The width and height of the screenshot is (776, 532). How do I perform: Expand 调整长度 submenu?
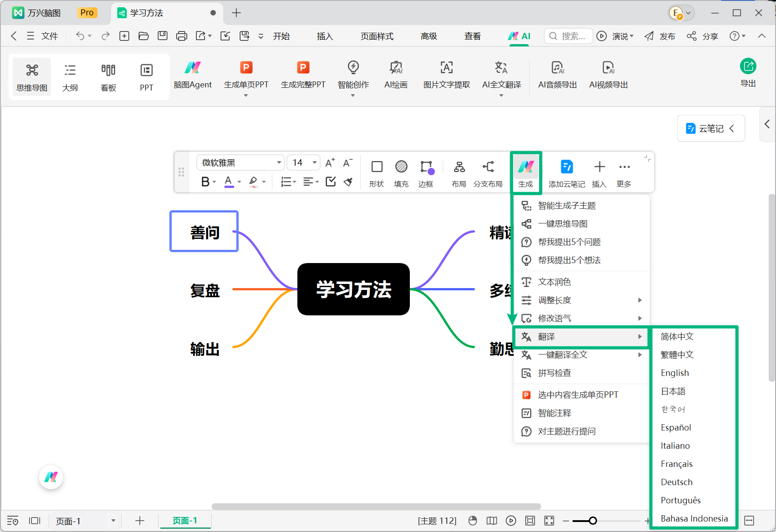click(x=582, y=300)
